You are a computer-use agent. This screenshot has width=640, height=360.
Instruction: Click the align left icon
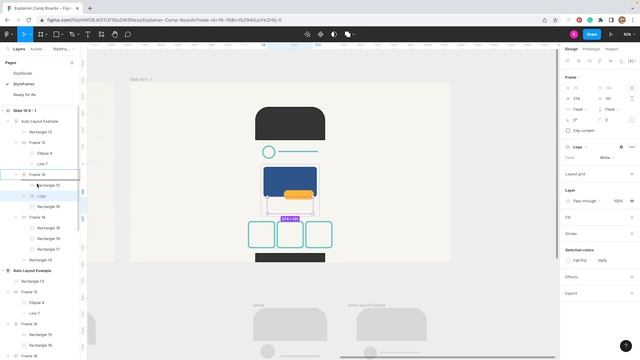568,61
